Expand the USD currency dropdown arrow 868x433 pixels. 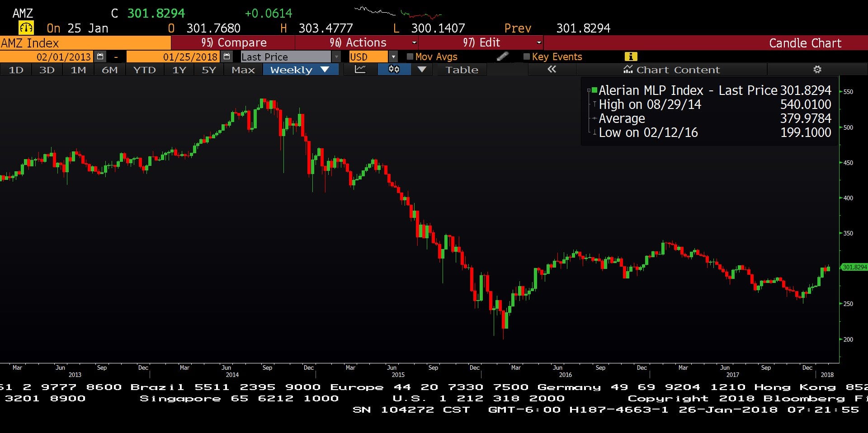[x=393, y=57]
